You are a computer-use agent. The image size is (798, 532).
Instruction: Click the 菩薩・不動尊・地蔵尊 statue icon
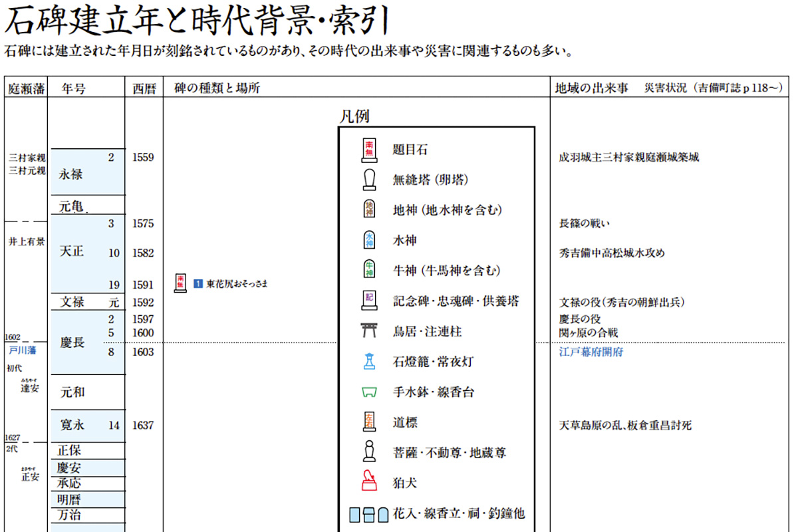(369, 452)
